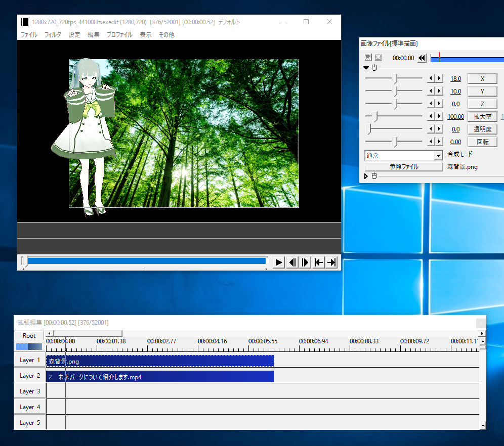504x446 pixels.
Task: Rewind object settings to start frame
Action: coord(422,58)
